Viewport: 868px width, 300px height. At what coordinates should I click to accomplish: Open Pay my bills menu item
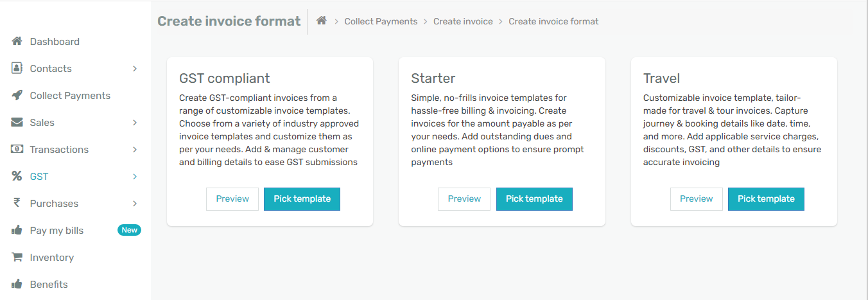tap(56, 231)
